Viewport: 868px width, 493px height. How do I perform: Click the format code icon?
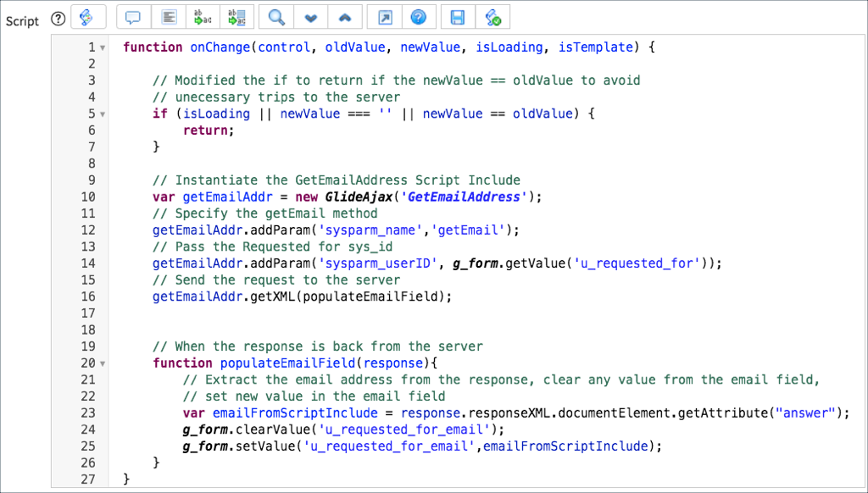click(x=168, y=16)
